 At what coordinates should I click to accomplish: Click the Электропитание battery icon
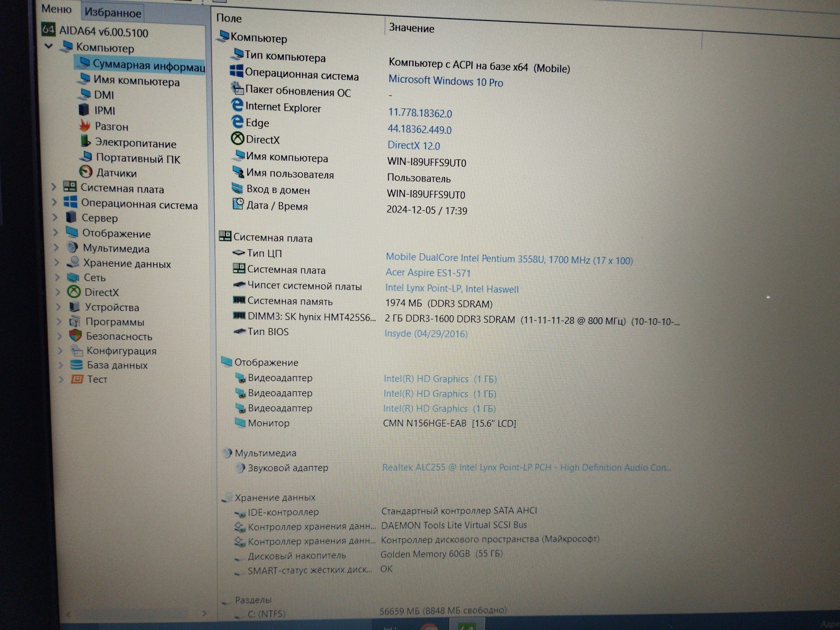[85, 141]
